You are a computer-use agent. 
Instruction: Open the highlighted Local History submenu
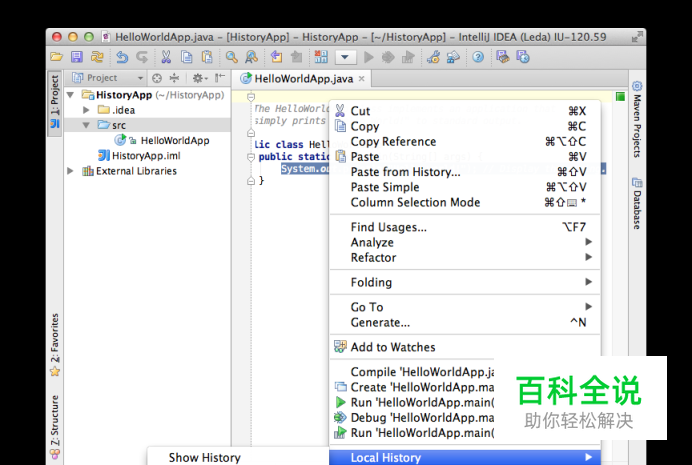[x=464, y=458]
